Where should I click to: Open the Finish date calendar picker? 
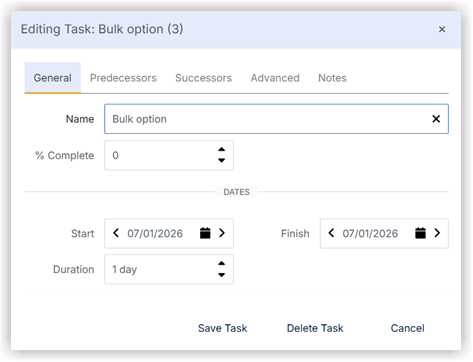coord(420,233)
